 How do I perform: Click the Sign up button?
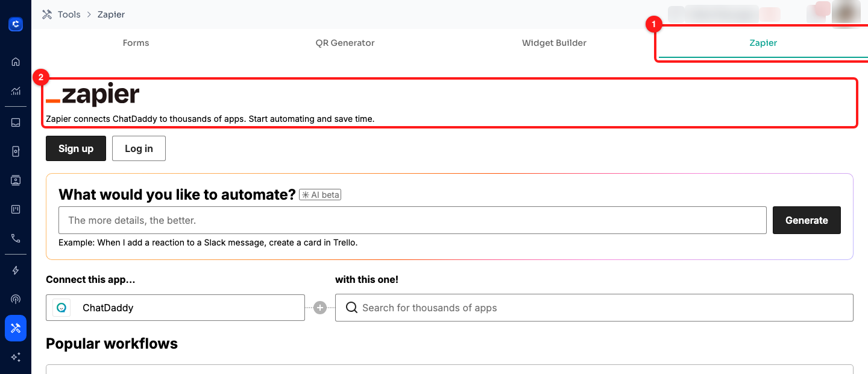[x=76, y=148]
